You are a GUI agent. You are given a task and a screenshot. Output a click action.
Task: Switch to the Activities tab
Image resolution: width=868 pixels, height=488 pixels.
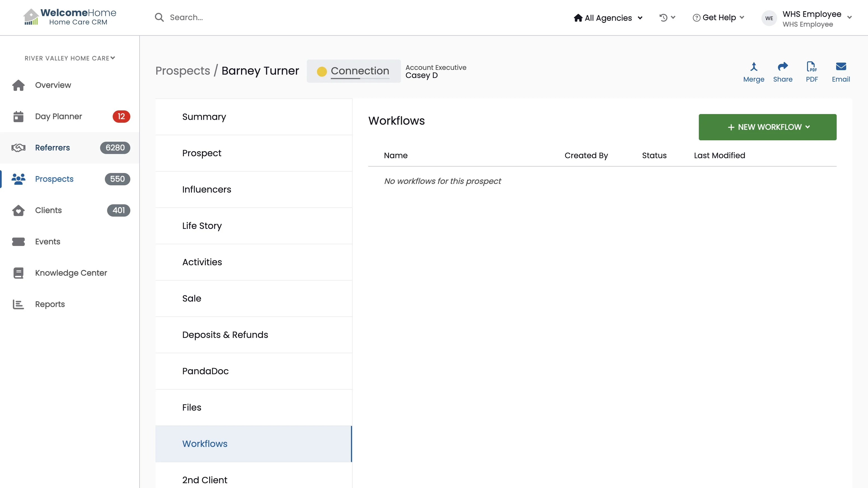pos(202,262)
